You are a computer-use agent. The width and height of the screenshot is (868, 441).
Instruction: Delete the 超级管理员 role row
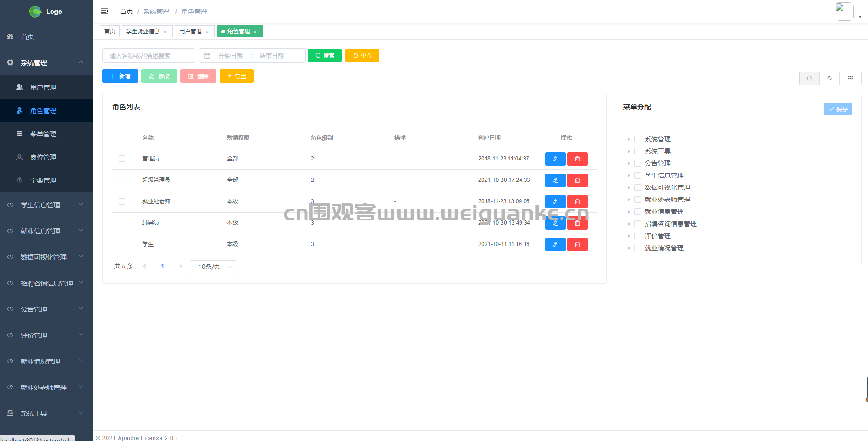coord(577,180)
